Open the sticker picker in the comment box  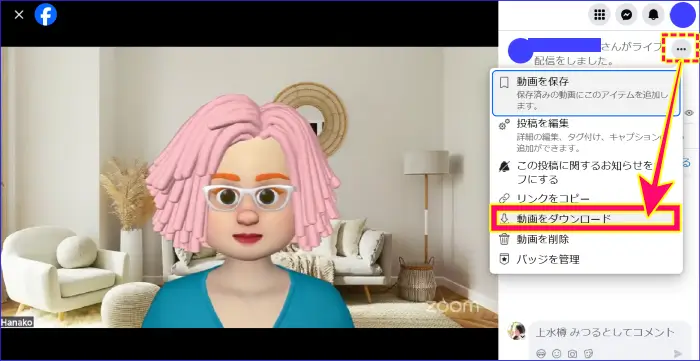[x=587, y=353]
